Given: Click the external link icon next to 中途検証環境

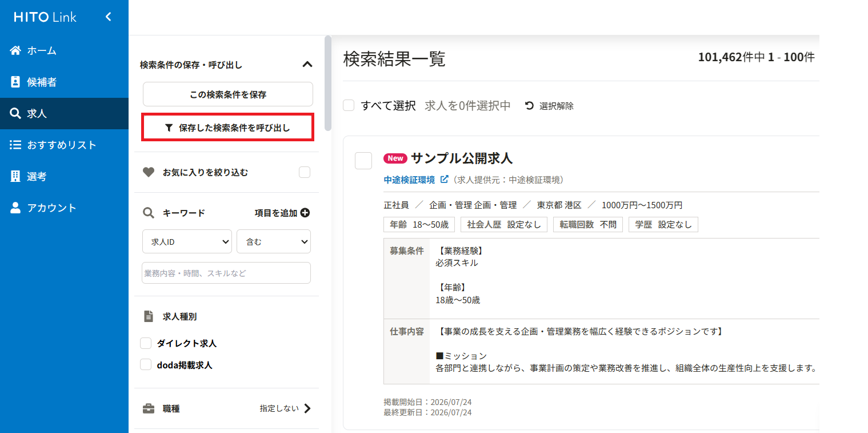Looking at the screenshot, I should pyautogui.click(x=445, y=180).
